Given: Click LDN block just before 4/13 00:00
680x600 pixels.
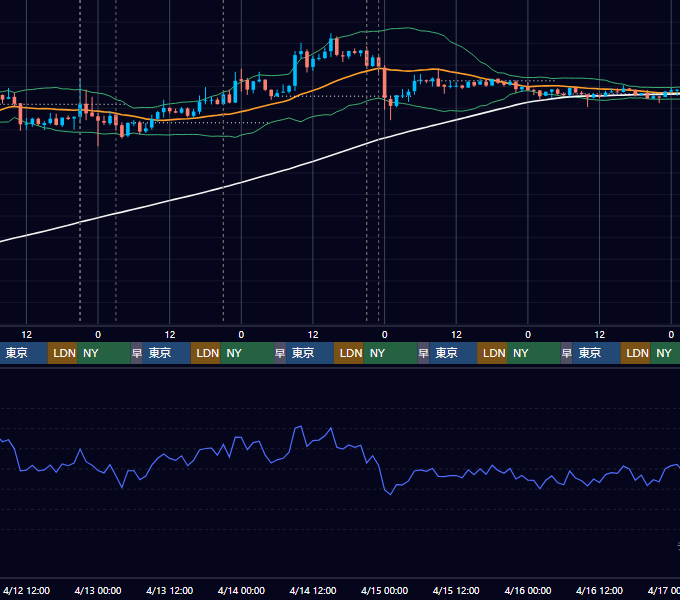Looking at the screenshot, I should point(62,353).
